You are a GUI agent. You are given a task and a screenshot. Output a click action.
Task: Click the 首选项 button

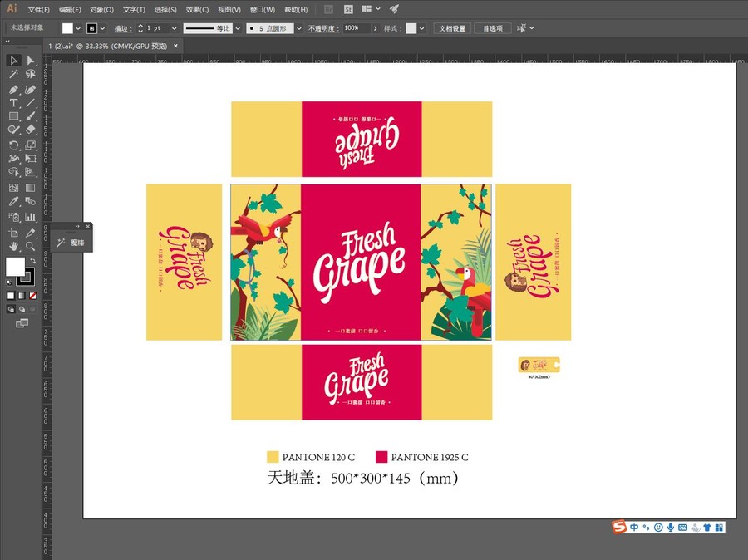[x=493, y=28]
